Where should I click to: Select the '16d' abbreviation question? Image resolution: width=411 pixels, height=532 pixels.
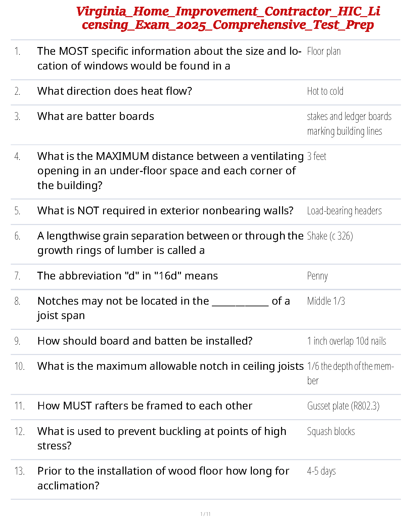tap(128, 276)
